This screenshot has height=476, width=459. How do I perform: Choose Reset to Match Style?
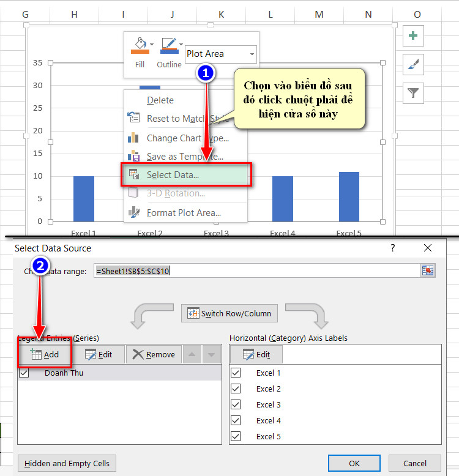click(x=185, y=119)
